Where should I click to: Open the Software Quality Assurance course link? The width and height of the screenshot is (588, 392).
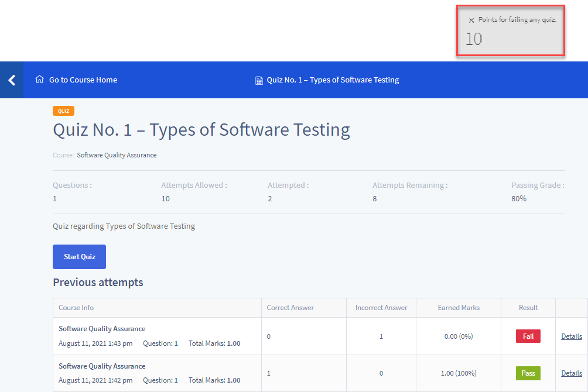[x=117, y=155]
